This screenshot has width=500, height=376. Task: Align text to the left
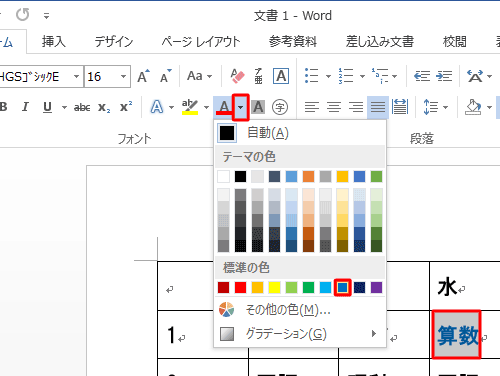tap(312, 107)
